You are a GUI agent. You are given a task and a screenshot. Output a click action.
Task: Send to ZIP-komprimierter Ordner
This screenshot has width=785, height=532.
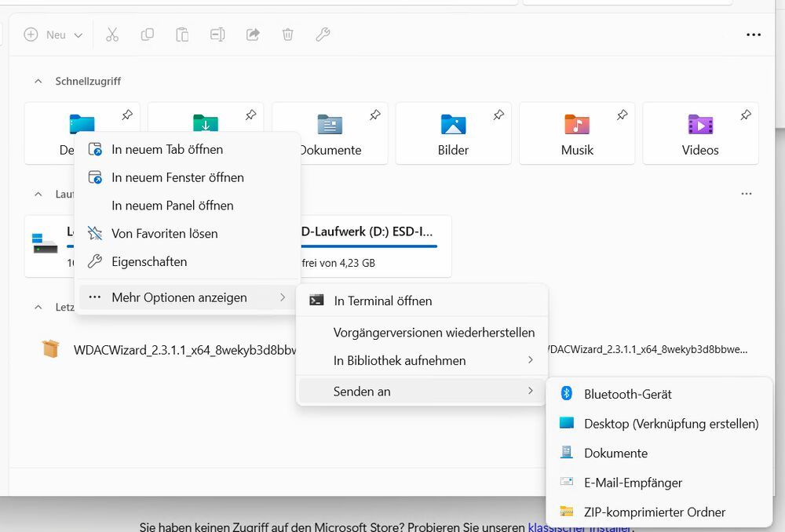(659, 512)
